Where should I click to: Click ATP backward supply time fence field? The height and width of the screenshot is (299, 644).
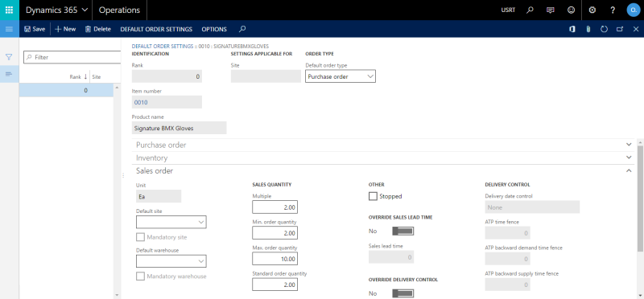pyautogui.click(x=508, y=285)
